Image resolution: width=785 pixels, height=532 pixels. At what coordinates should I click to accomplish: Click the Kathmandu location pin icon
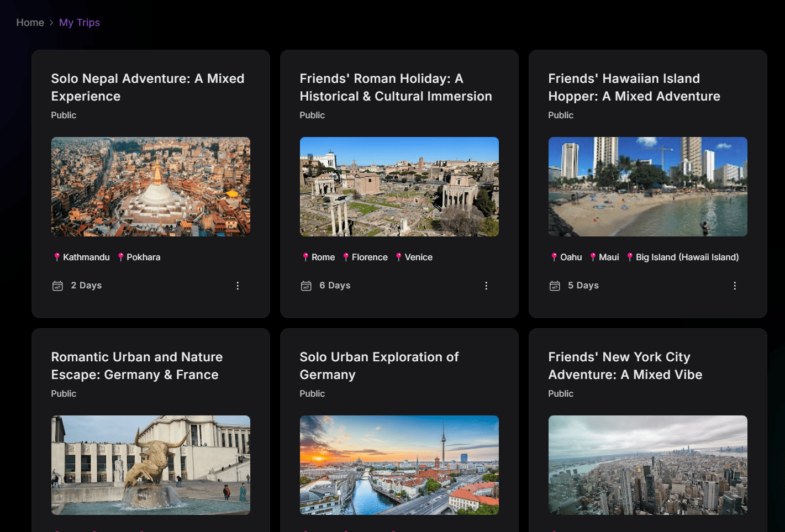[57, 257]
